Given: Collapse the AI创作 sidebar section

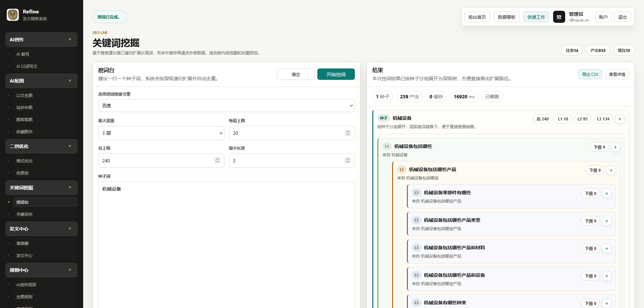Looking at the screenshot, I should (x=41, y=40).
